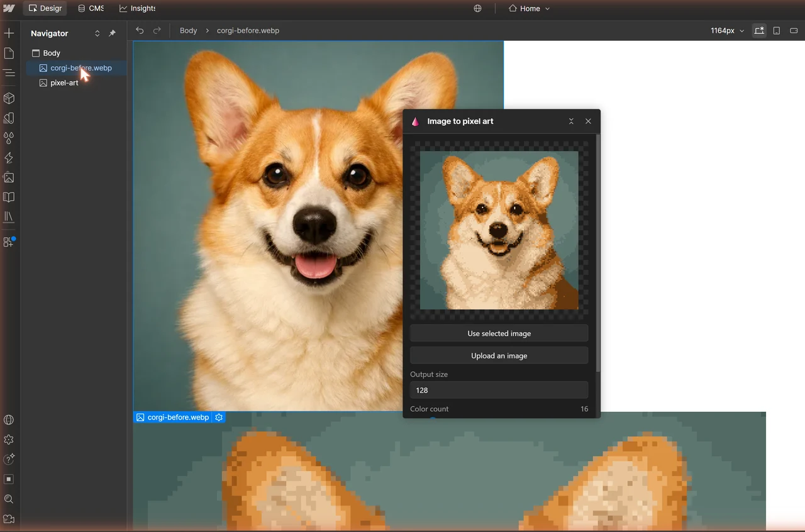
Task: Open the search magnifier icon
Action: [9, 499]
